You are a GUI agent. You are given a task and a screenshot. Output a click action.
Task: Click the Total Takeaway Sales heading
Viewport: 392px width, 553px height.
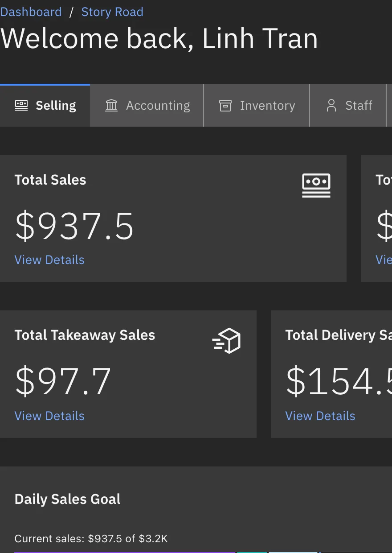[x=85, y=335]
